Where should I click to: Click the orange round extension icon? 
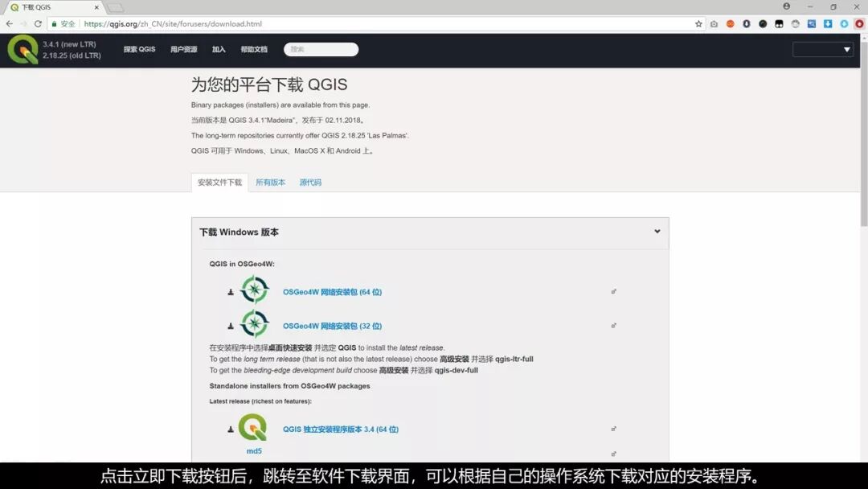click(730, 24)
